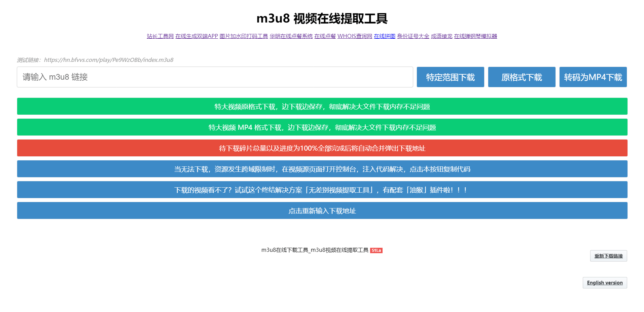Open the 图片加水印打码工具 link
Image resolution: width=644 pixels, height=312 pixels.
(244, 36)
